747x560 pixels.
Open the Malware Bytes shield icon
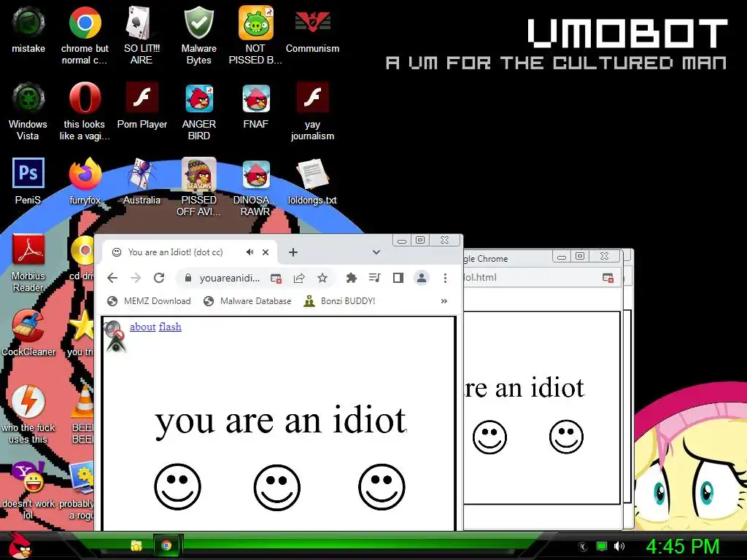(198, 36)
